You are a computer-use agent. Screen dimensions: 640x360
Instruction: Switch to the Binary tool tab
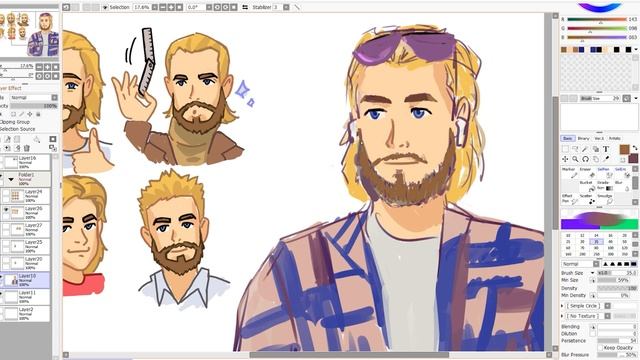click(583, 138)
